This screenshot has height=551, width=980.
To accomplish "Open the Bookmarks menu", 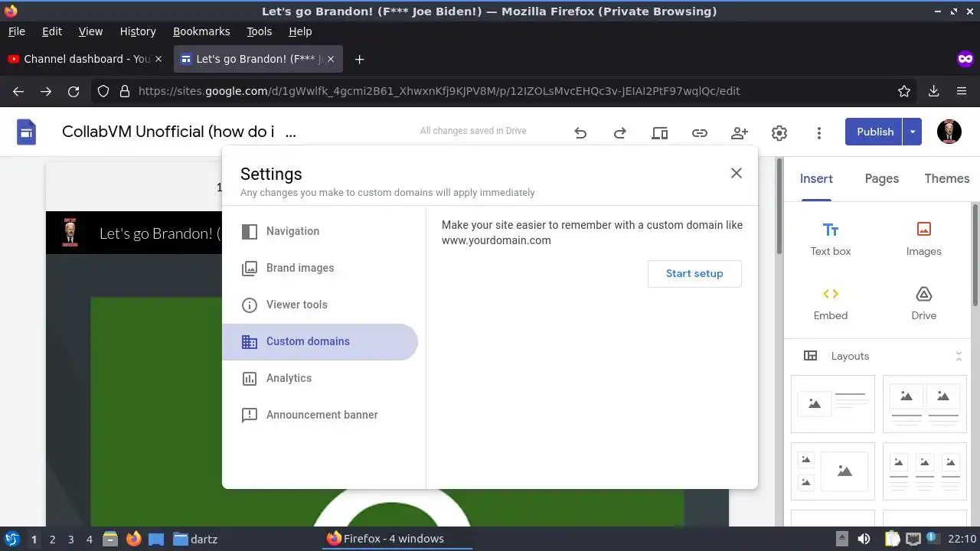I will click(201, 31).
